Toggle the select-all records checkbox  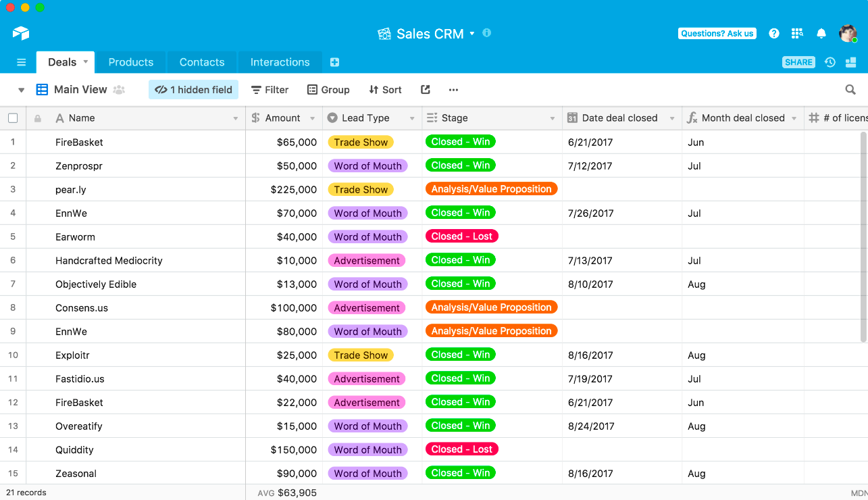click(13, 118)
